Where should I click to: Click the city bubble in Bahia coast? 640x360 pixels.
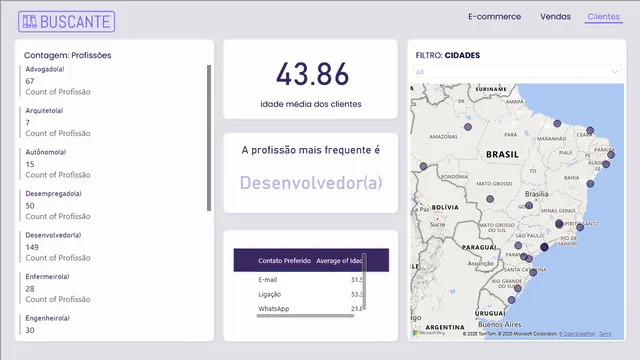click(x=590, y=184)
